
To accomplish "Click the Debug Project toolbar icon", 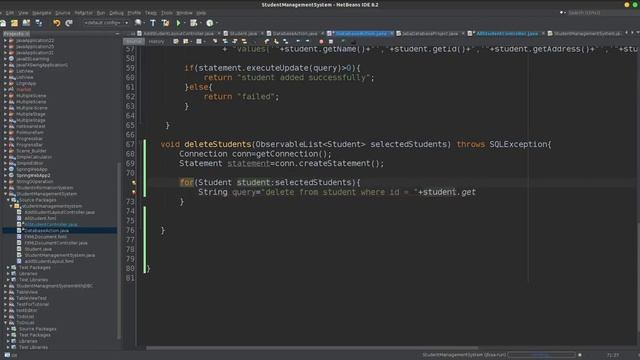I will (x=193, y=23).
